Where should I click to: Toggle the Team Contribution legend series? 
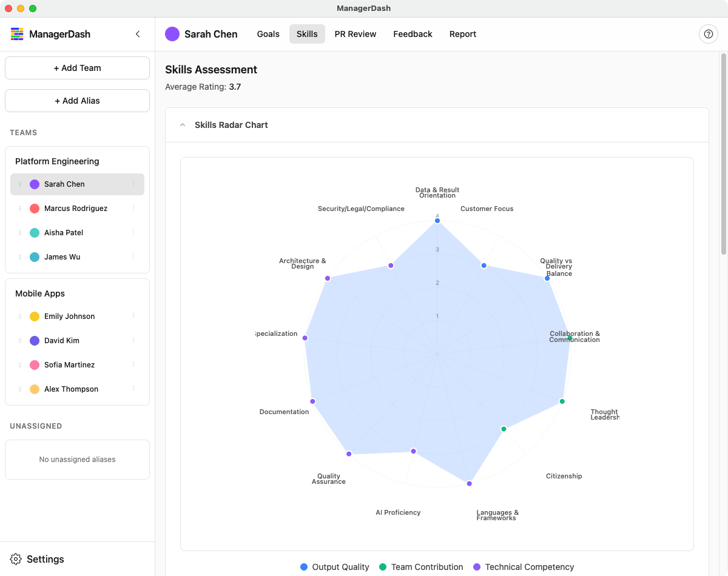click(x=420, y=567)
